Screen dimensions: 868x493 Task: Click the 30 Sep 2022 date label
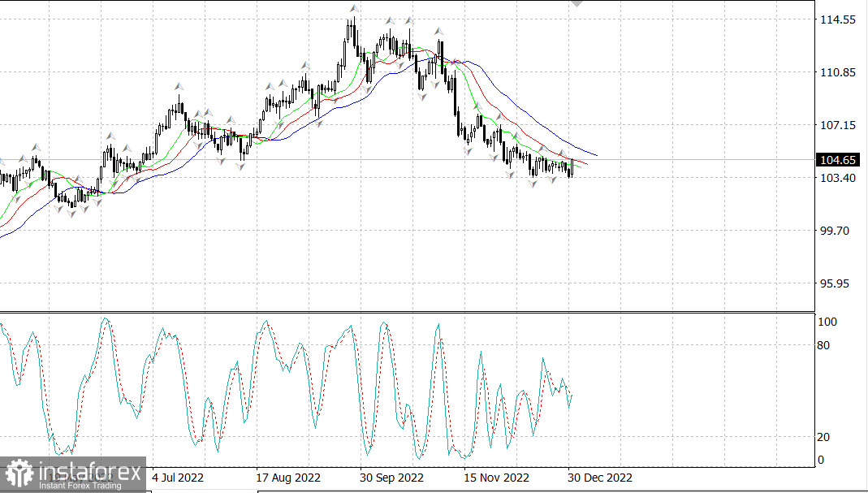tap(392, 477)
